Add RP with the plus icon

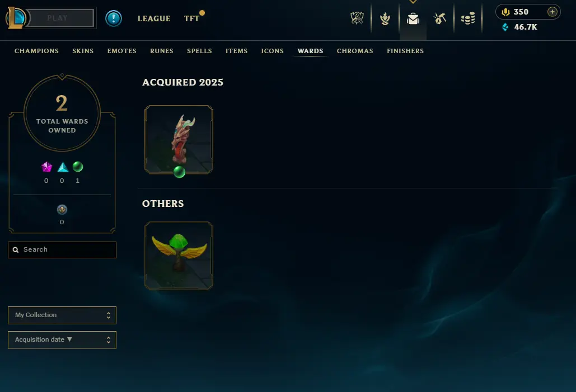[552, 12]
